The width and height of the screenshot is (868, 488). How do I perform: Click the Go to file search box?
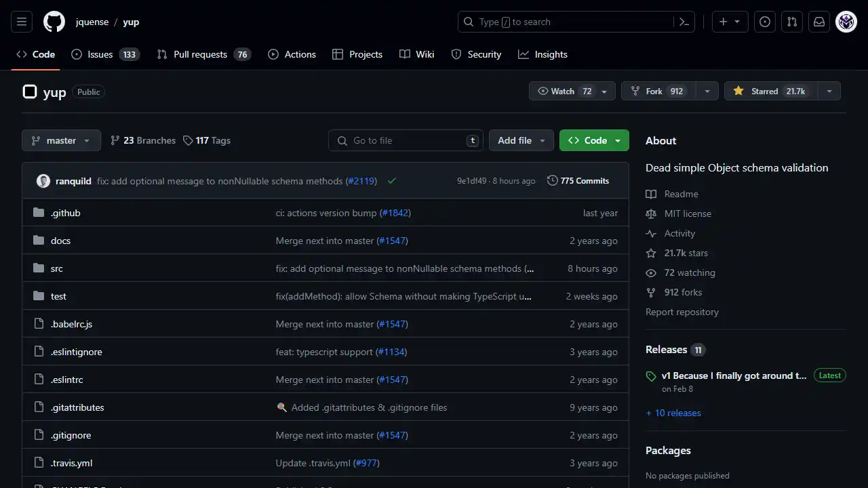(406, 140)
